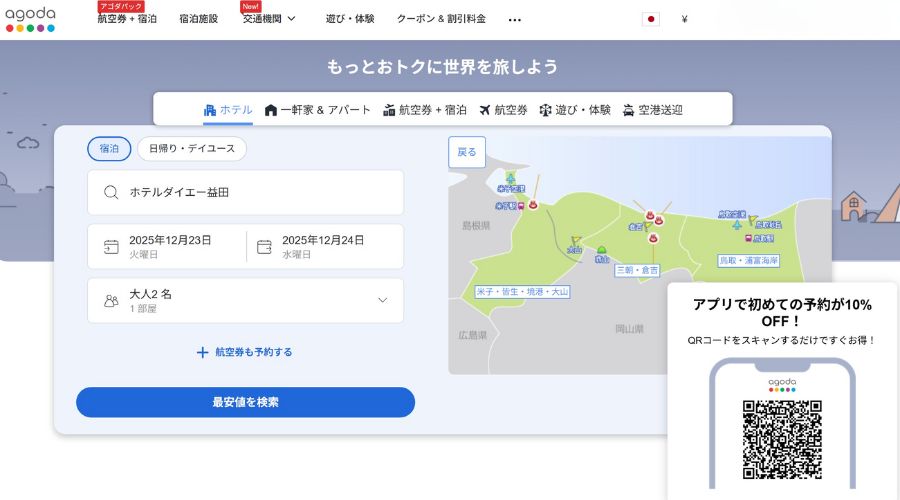Click the アプリで初めての予約が10% OFF heading

coord(782,312)
